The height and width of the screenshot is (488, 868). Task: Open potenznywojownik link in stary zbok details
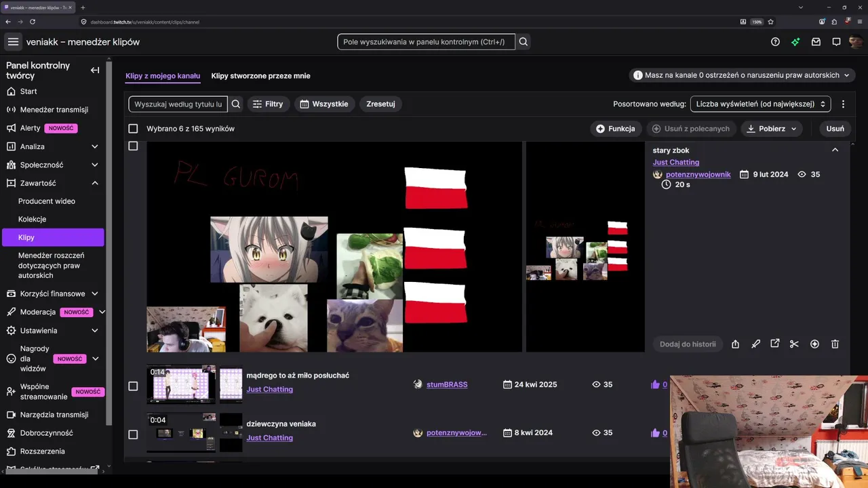[698, 174]
